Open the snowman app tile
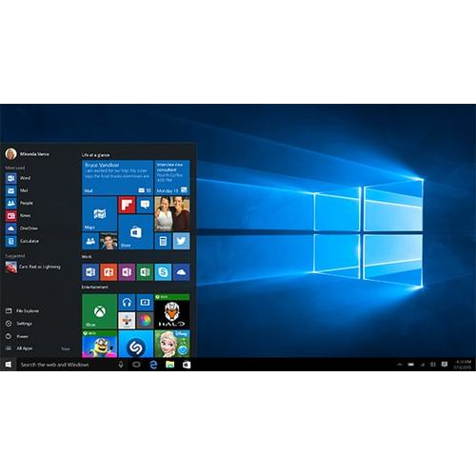 pos(127,321)
